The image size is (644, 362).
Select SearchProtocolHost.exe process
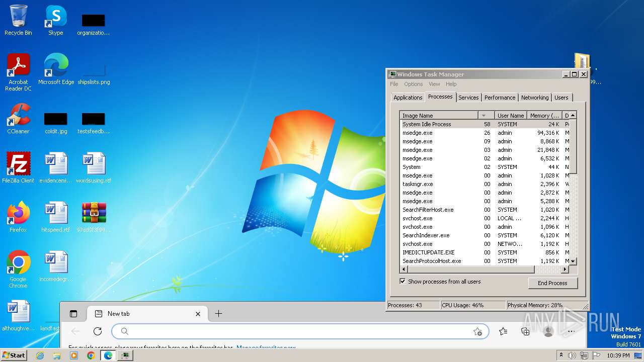pyautogui.click(x=485, y=261)
